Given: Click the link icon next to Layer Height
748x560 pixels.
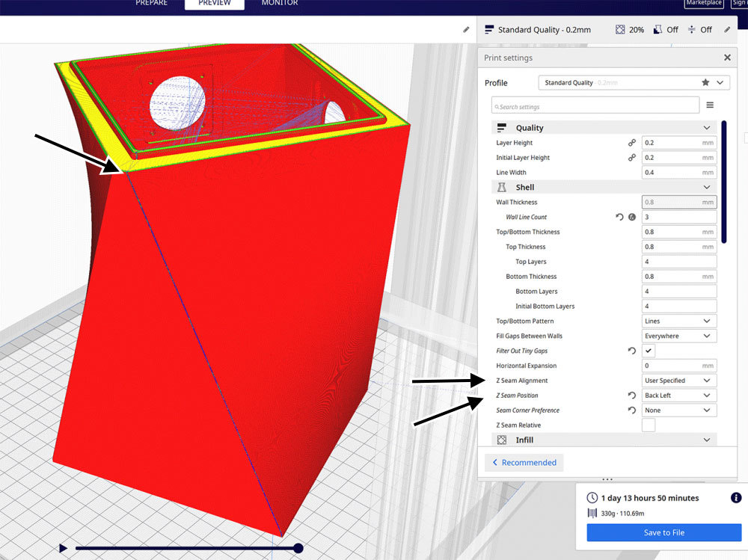Looking at the screenshot, I should (x=631, y=143).
